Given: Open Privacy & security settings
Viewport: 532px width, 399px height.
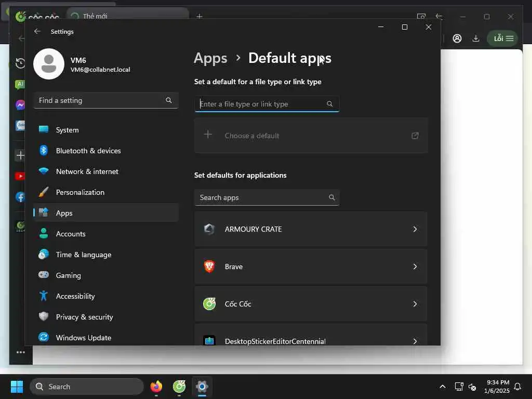Looking at the screenshot, I should [x=106, y=317].
